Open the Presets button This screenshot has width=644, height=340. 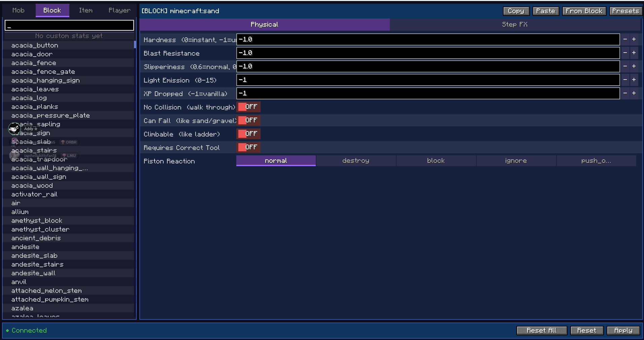tap(625, 11)
